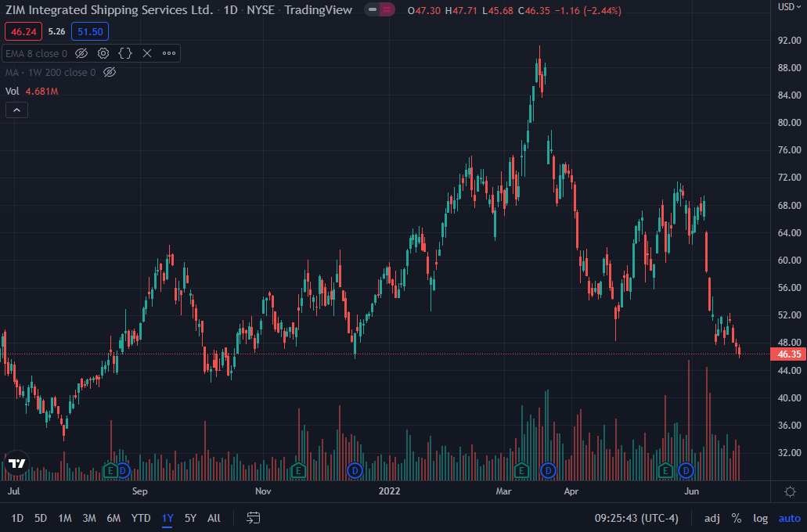Screen dimensions: 807x532
Task: Click the earnings marker in mid March
Action: (x=521, y=470)
